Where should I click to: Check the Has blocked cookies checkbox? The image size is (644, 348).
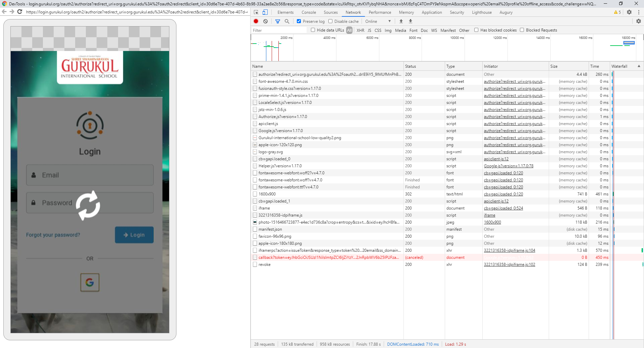476,30
